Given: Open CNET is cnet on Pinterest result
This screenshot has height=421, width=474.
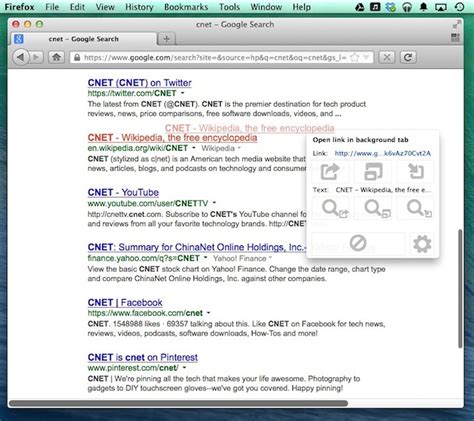Looking at the screenshot, I should pyautogui.click(x=143, y=357).
